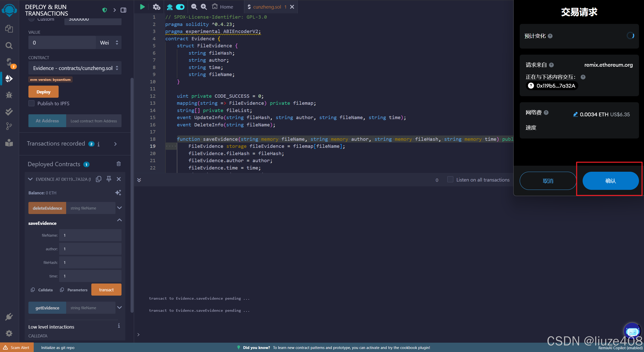Open the Plugin manager plug icon
Screen dimensions: 644x352
[x=9, y=317]
